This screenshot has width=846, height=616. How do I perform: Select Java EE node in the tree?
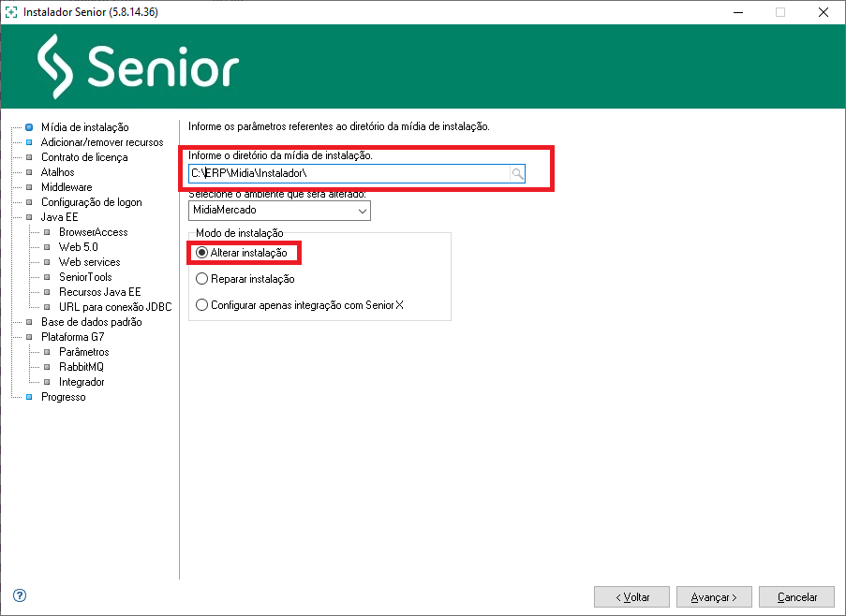59,217
